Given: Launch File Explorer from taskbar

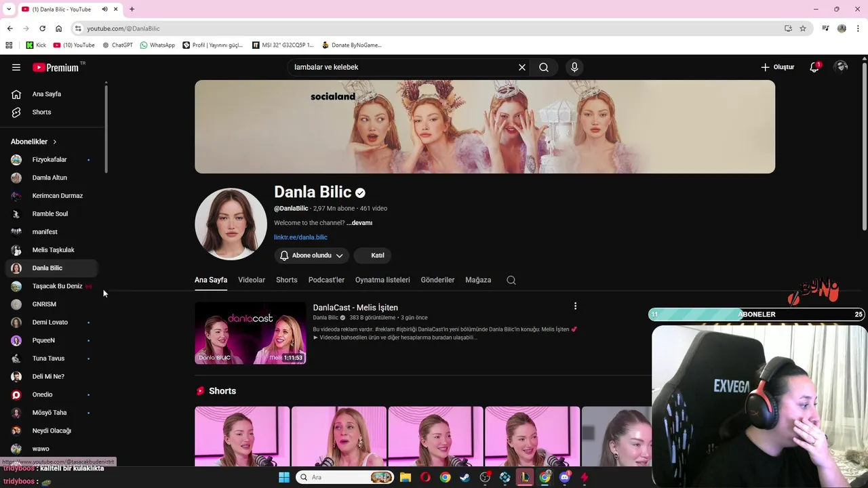Looking at the screenshot, I should point(406,477).
